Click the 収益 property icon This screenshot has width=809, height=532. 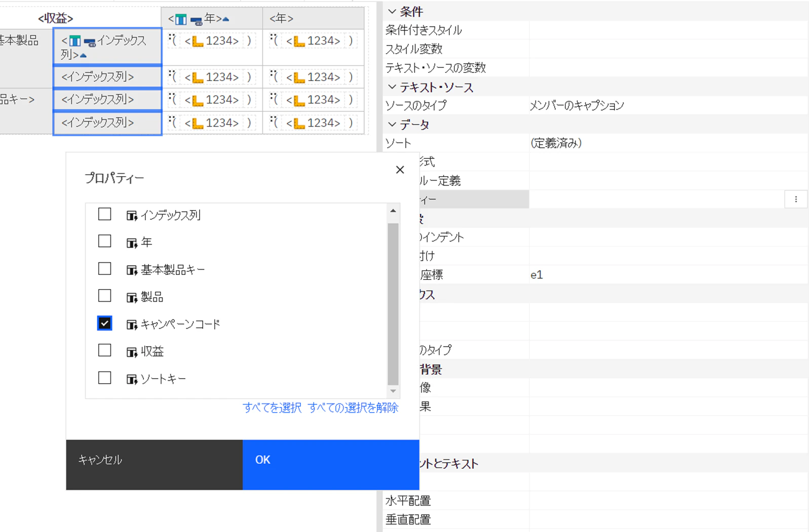click(x=132, y=352)
